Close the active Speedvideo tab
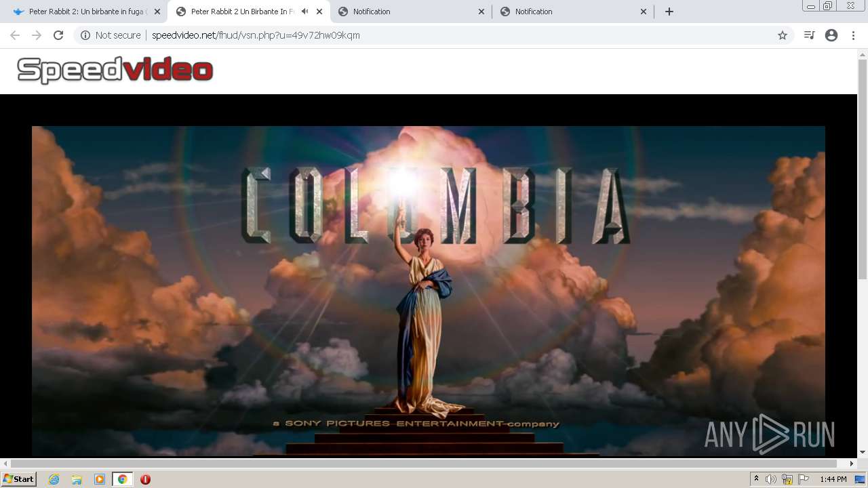 pos(319,12)
